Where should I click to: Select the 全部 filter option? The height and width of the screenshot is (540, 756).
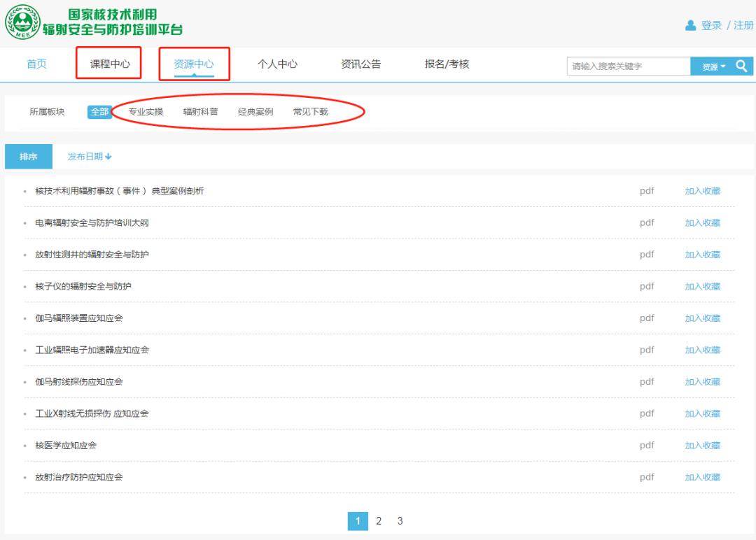[99, 111]
